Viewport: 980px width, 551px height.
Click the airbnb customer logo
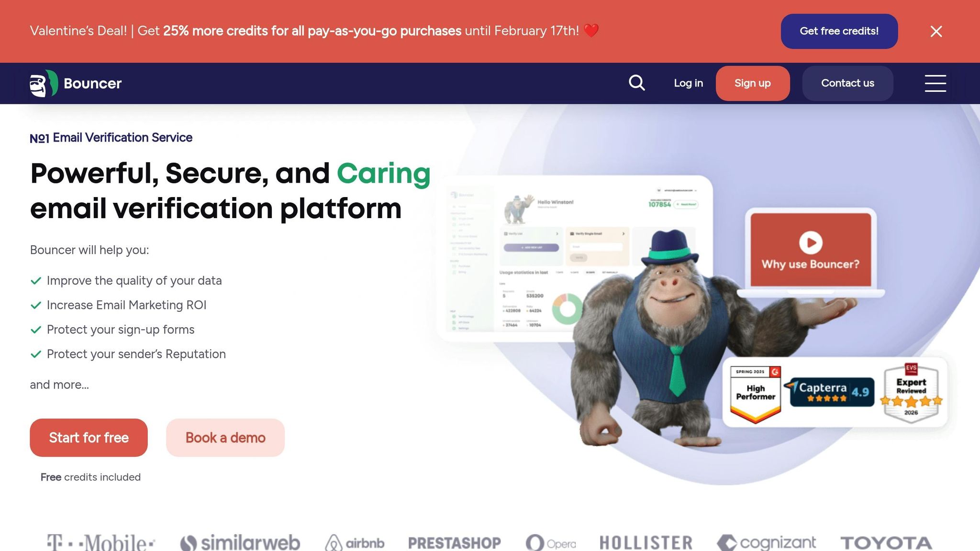[x=355, y=543]
